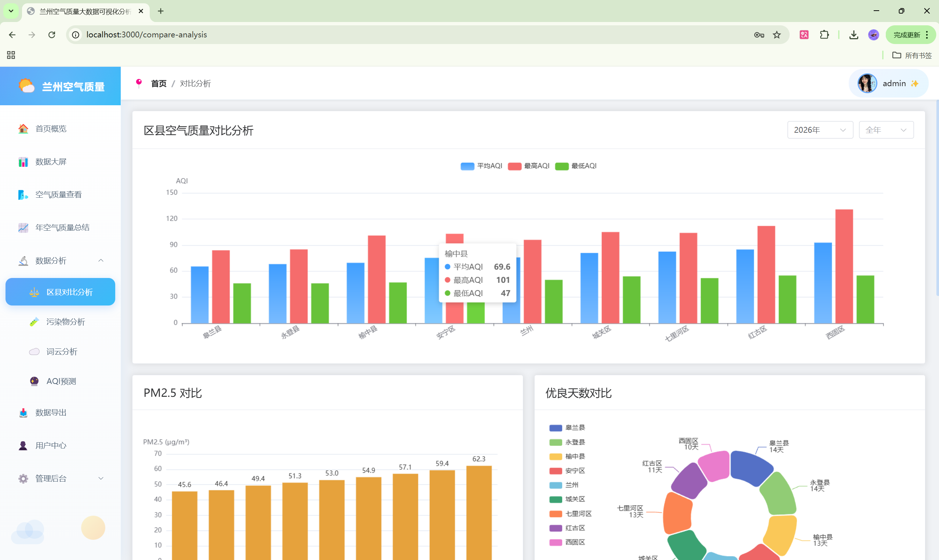
Task: Open the data dashboard bar chart icon
Action: [23, 162]
